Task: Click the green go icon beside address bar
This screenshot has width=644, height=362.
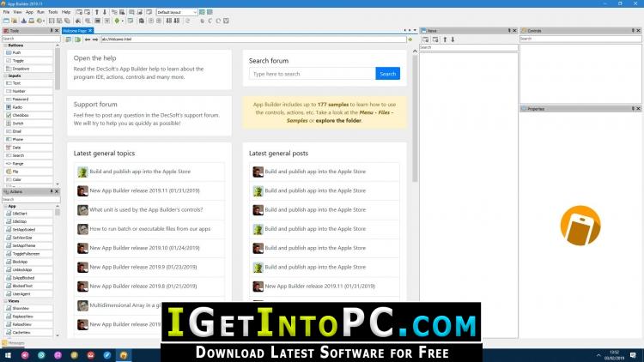Action: tap(410, 39)
